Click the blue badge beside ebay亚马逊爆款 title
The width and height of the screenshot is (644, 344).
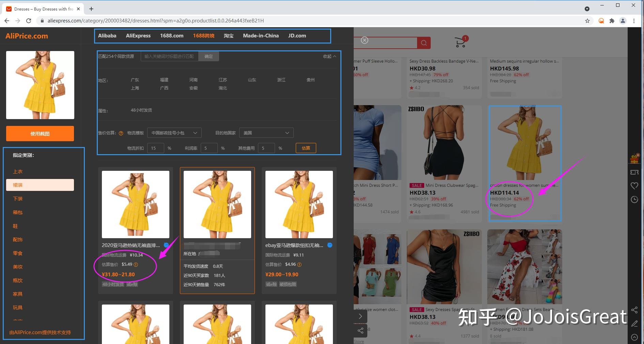pyautogui.click(x=330, y=245)
